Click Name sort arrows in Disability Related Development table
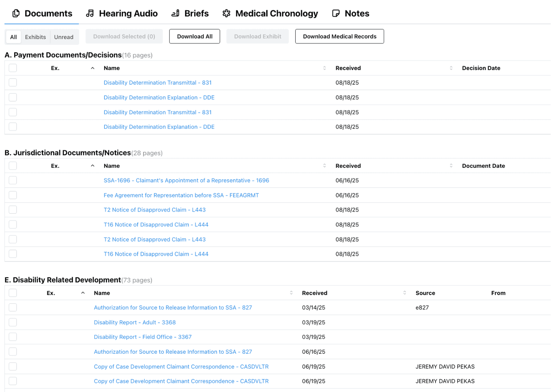This screenshot has width=551, height=392. (x=291, y=293)
